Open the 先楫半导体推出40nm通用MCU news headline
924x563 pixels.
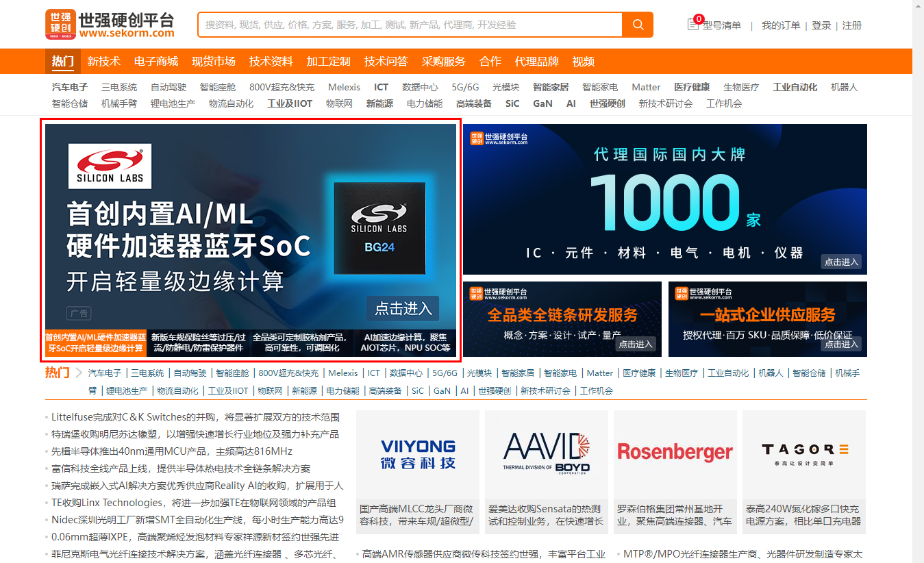[172, 451]
